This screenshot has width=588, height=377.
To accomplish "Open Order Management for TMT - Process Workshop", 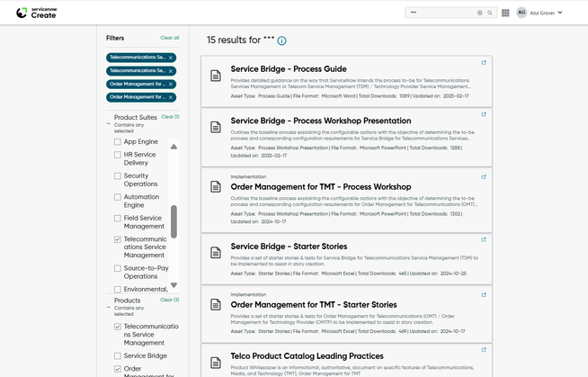I will (x=321, y=187).
